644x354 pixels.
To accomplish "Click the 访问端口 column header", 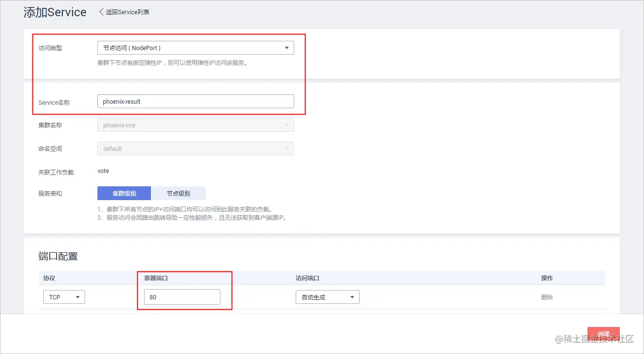I will pos(307,278).
